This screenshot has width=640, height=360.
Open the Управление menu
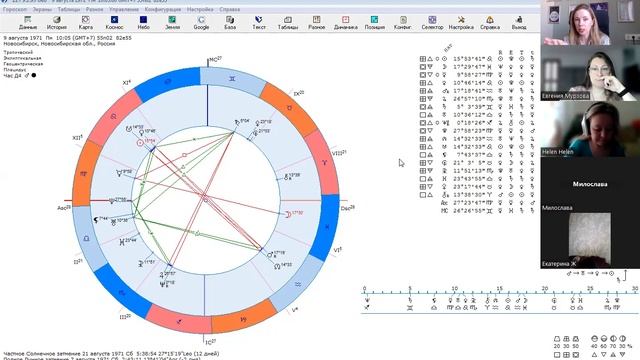[124, 9]
